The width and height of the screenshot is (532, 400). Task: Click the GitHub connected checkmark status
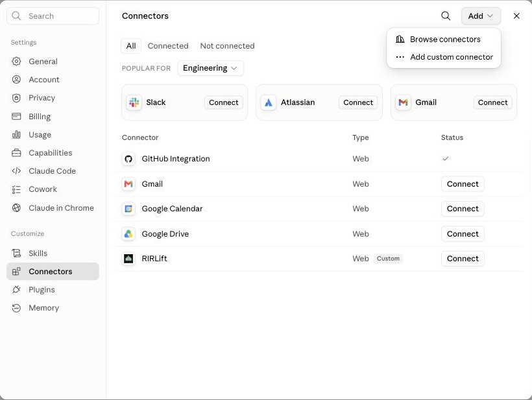[446, 159]
